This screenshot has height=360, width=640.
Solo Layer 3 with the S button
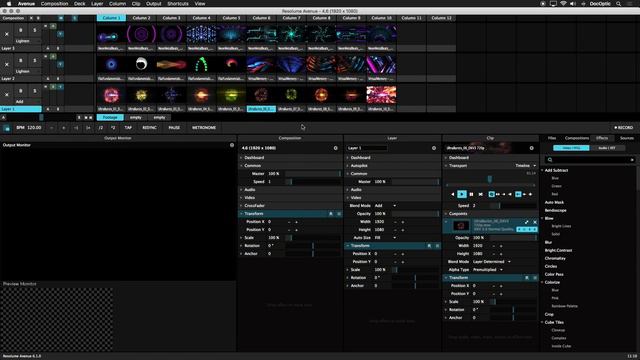35,30
